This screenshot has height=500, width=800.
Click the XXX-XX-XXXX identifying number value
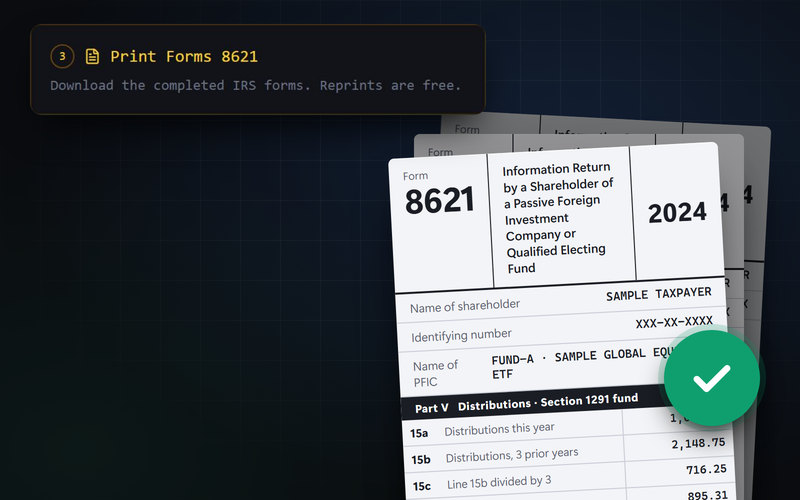(x=674, y=322)
